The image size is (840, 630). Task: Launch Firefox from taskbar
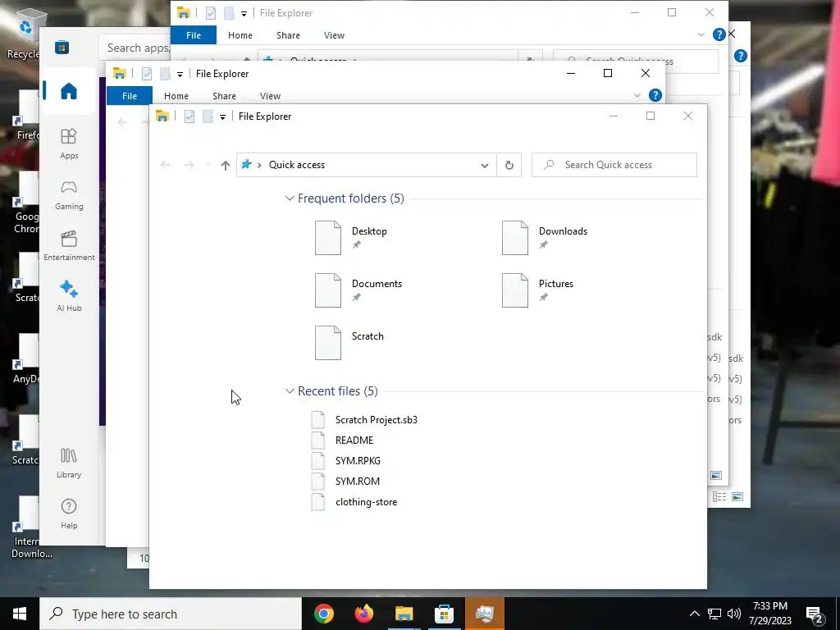point(363,614)
